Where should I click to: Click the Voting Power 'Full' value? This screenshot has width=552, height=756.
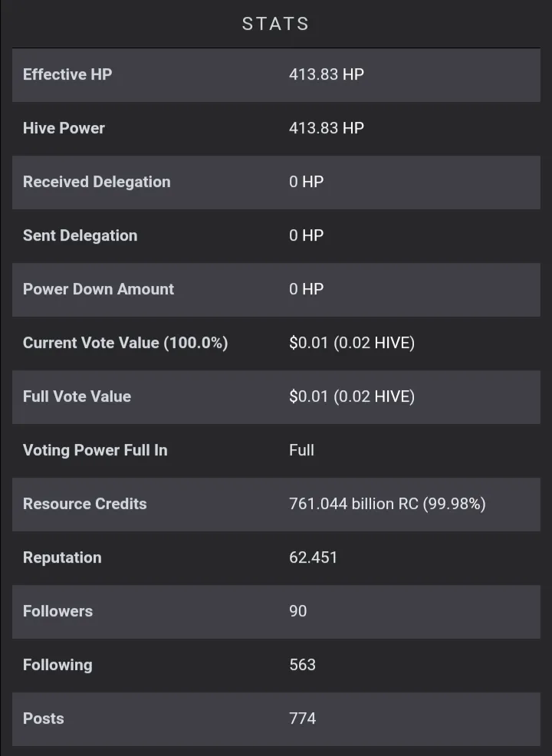[x=301, y=450]
